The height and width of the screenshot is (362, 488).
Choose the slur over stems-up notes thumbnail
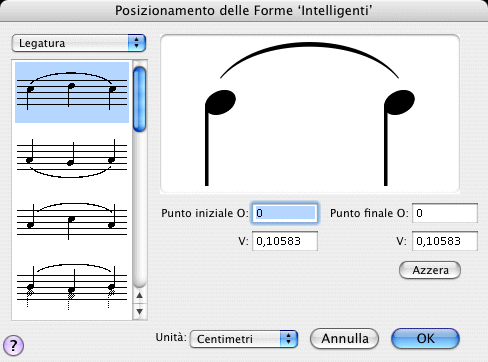[x=72, y=287]
